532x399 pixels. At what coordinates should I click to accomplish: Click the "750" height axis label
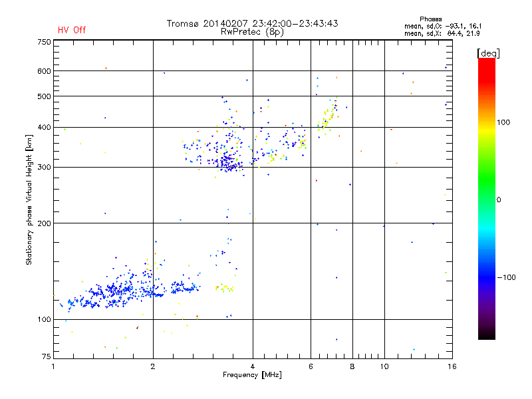pyautogui.click(x=44, y=42)
